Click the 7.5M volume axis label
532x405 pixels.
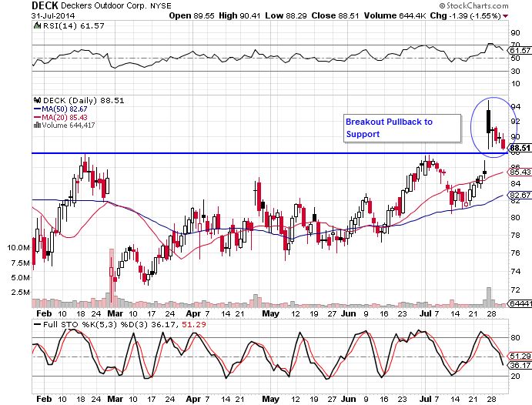point(20,263)
